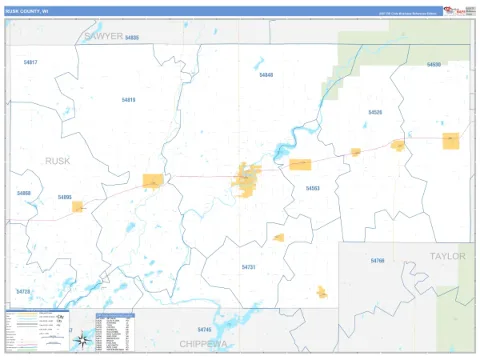This screenshot has width=480, height=360.
Task: Click ZIP code label 54530
Action: click(434, 64)
